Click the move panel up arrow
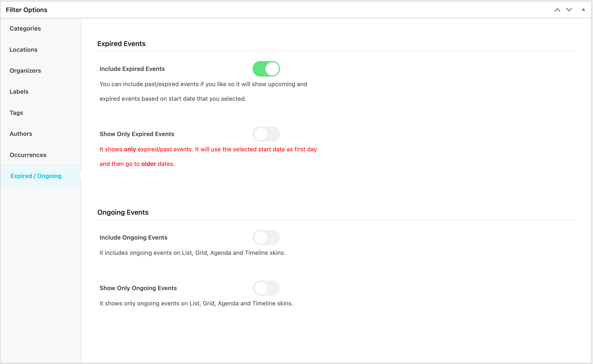Screen dimensions: 593x364 557,10
